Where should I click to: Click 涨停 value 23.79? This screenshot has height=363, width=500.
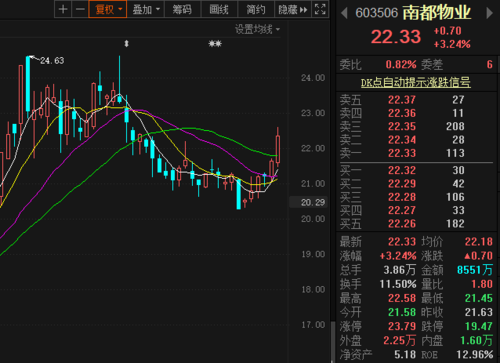(402, 326)
